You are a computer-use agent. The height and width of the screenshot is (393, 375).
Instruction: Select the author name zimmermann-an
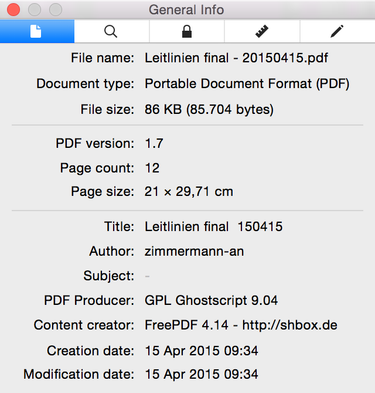tap(194, 251)
